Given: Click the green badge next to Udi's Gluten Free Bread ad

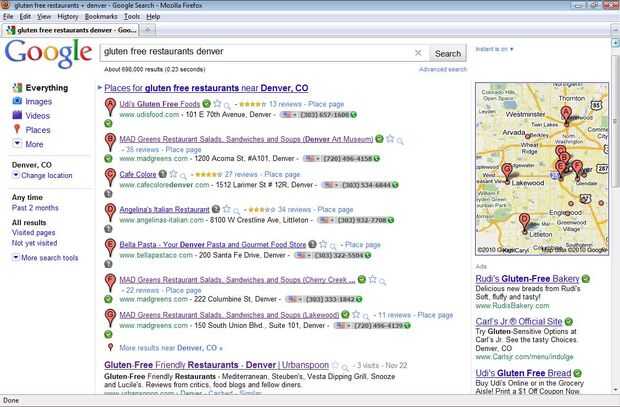Looking at the screenshot, I should coord(578,373).
